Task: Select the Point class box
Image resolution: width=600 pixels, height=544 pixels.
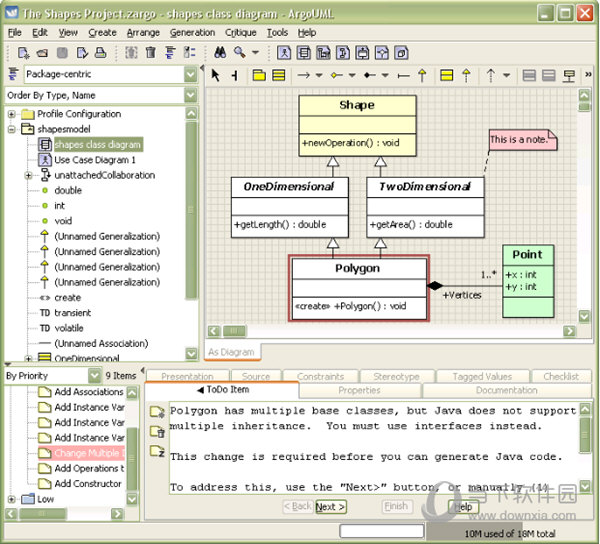Action: (528, 281)
